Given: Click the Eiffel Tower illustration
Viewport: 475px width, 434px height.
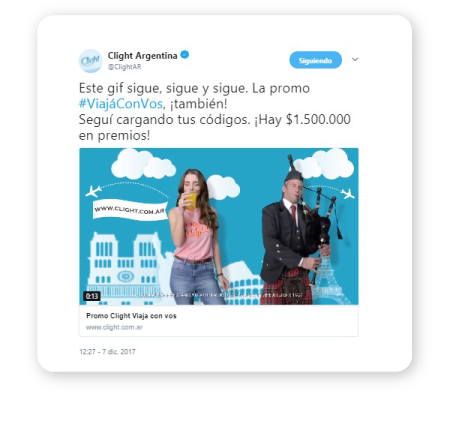Looking at the screenshot, I should [x=328, y=273].
